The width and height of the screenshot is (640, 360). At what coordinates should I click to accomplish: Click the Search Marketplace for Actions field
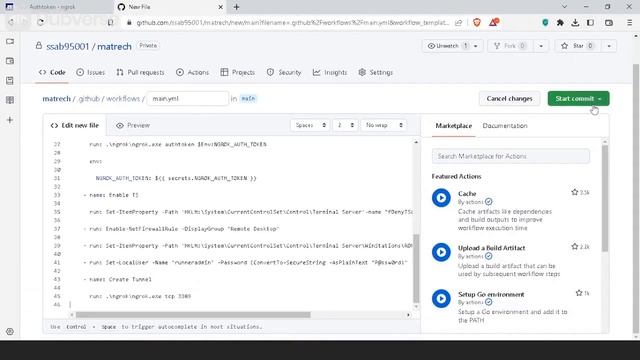coord(511,156)
